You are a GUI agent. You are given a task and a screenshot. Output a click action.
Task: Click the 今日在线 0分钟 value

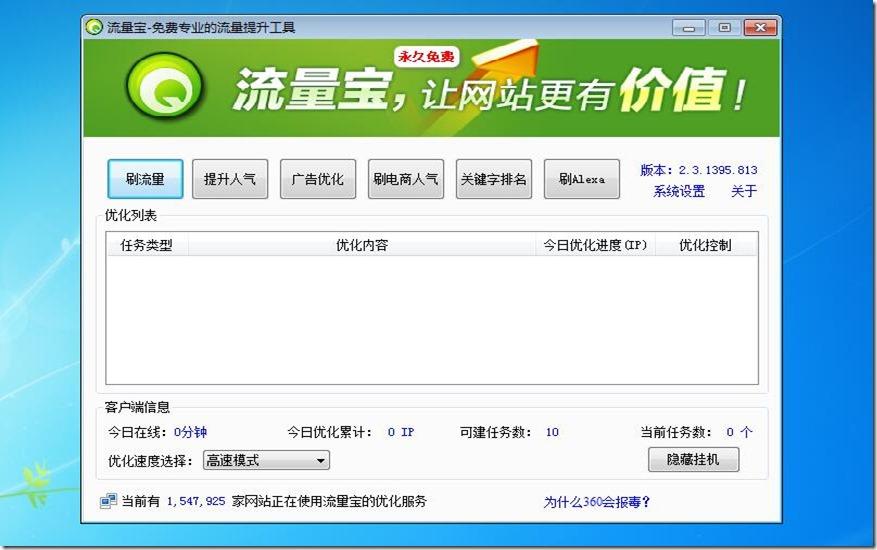click(x=190, y=432)
